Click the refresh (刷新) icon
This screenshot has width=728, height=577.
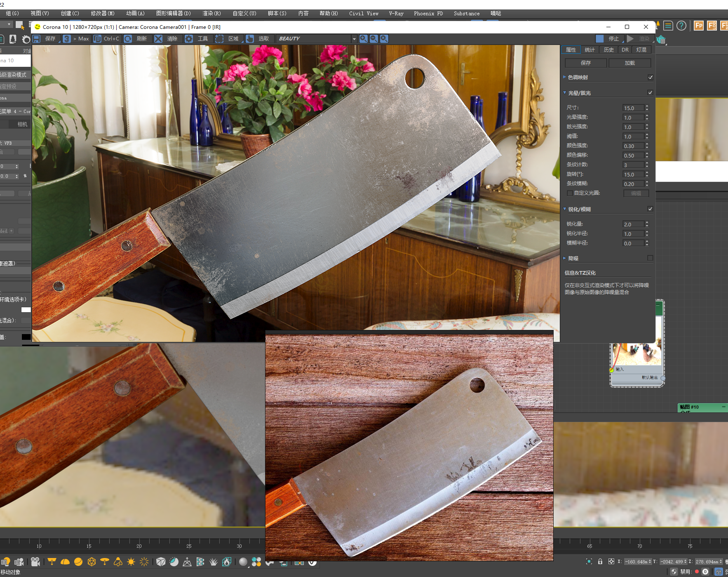128,39
